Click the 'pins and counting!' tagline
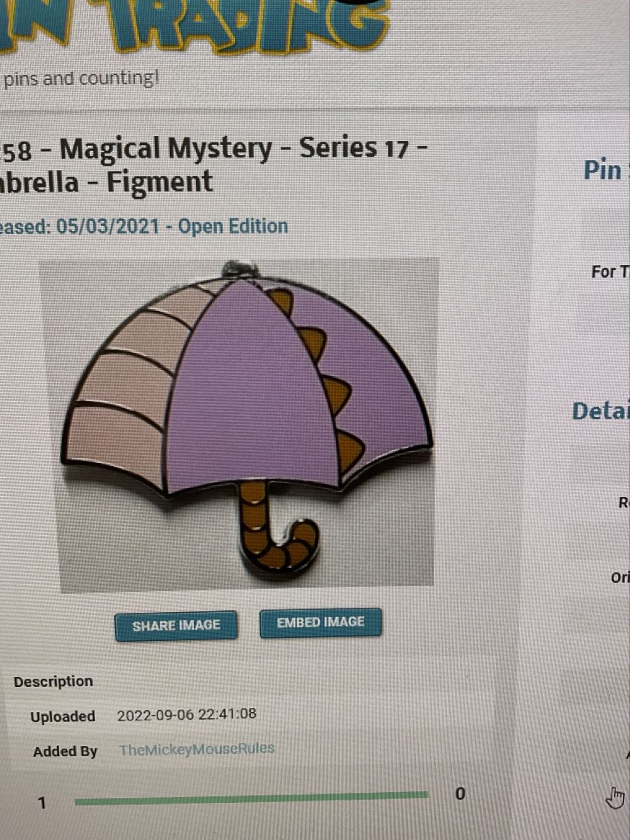Image resolution: width=630 pixels, height=840 pixels. tap(81, 79)
